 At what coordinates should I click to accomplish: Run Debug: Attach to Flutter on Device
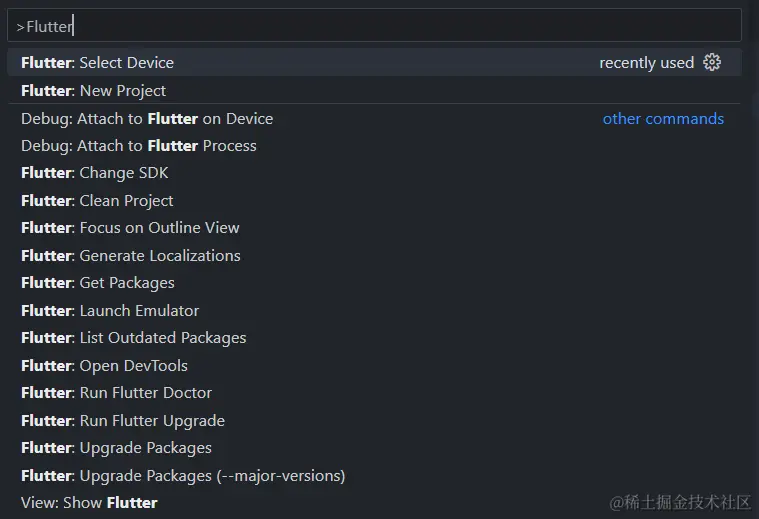[x=374, y=119]
